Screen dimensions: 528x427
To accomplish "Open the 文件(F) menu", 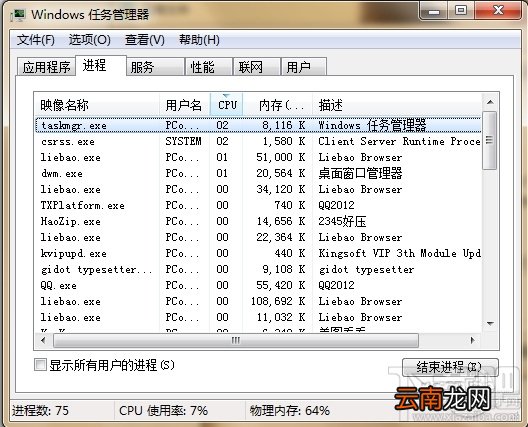I will (x=36, y=40).
